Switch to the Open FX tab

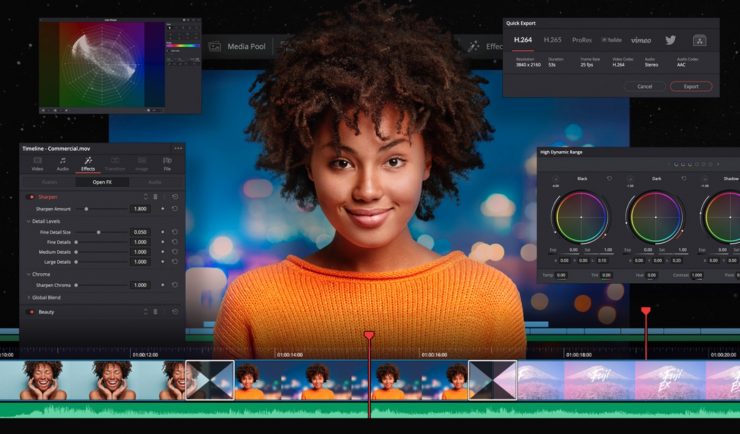pyautogui.click(x=102, y=182)
